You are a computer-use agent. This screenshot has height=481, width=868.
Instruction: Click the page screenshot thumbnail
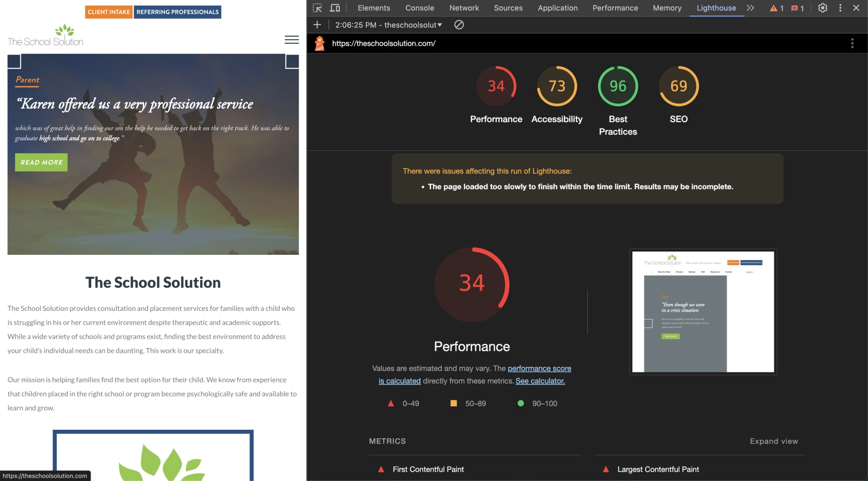tap(703, 312)
